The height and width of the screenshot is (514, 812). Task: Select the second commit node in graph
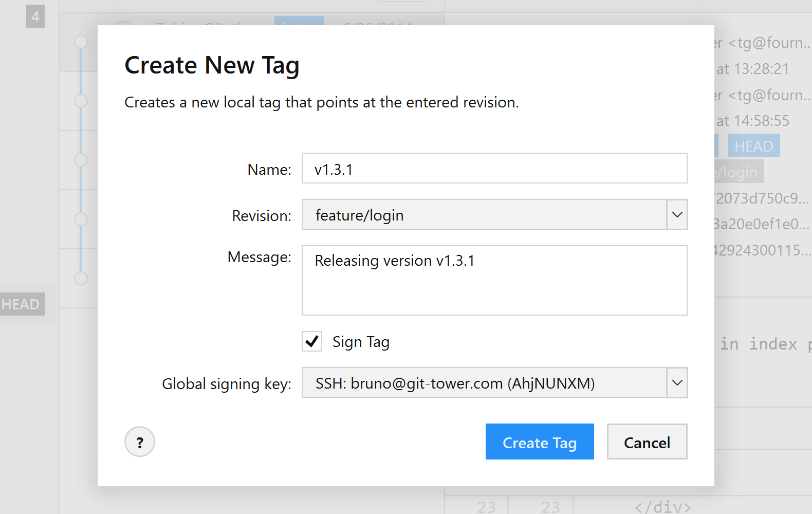pyautogui.click(x=81, y=101)
